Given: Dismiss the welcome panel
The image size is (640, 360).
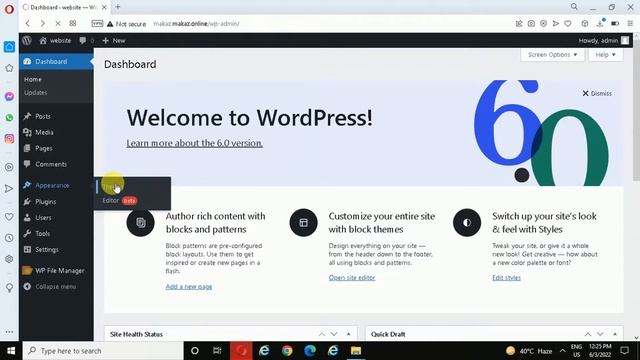Looking at the screenshot, I should [597, 93].
